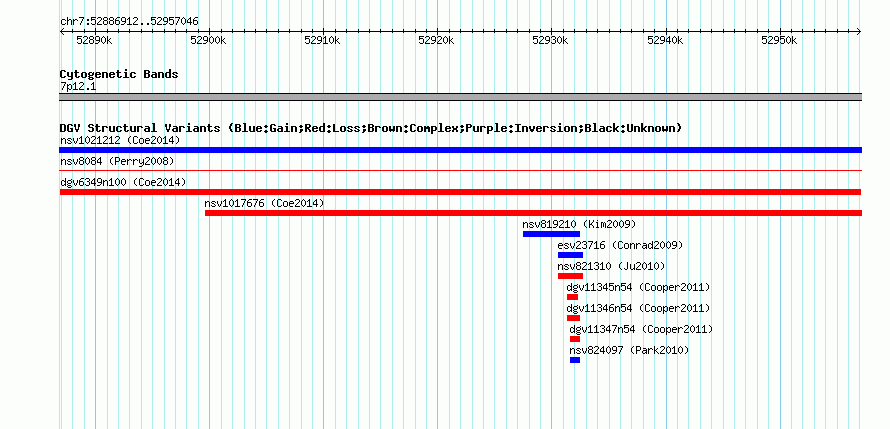Select the red dgv6349n100 loss bar
890x429 pixels.
coord(460,192)
